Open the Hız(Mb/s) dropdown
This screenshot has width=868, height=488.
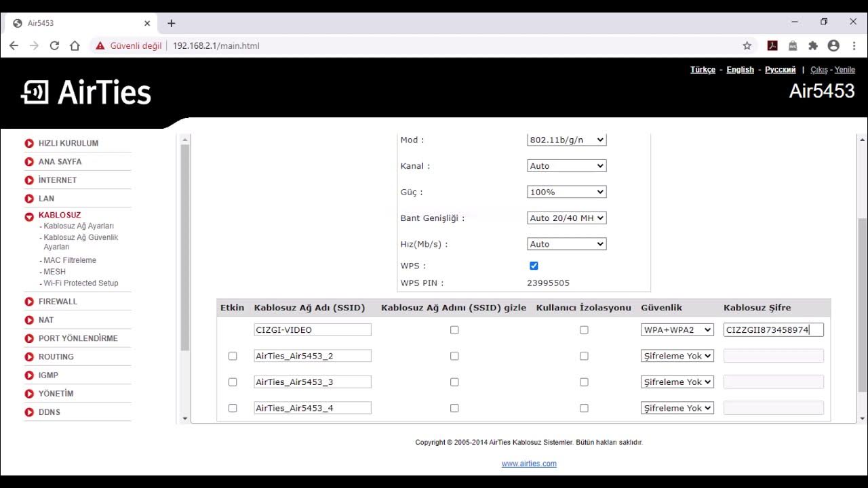[567, 244]
